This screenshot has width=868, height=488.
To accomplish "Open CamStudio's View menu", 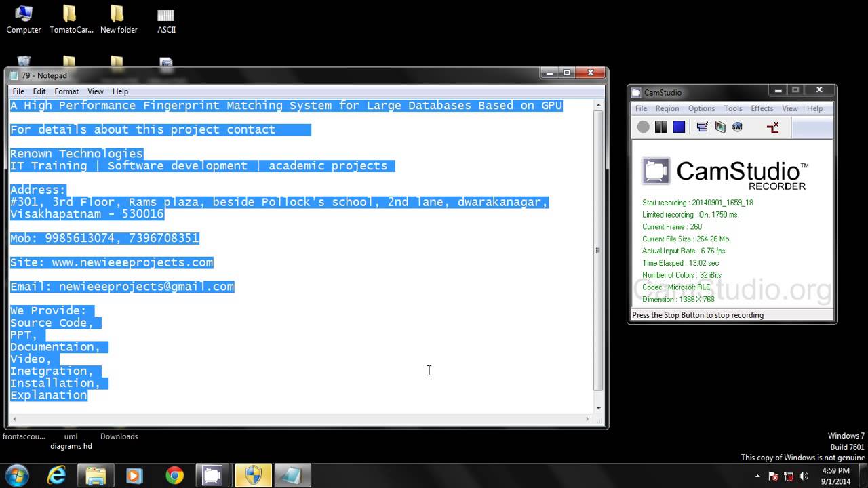I will (x=790, y=108).
